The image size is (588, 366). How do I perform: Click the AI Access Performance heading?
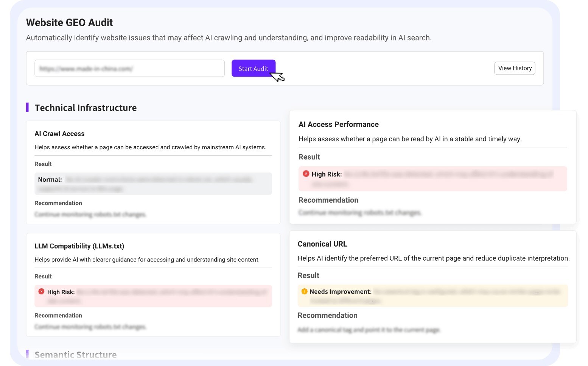click(338, 124)
